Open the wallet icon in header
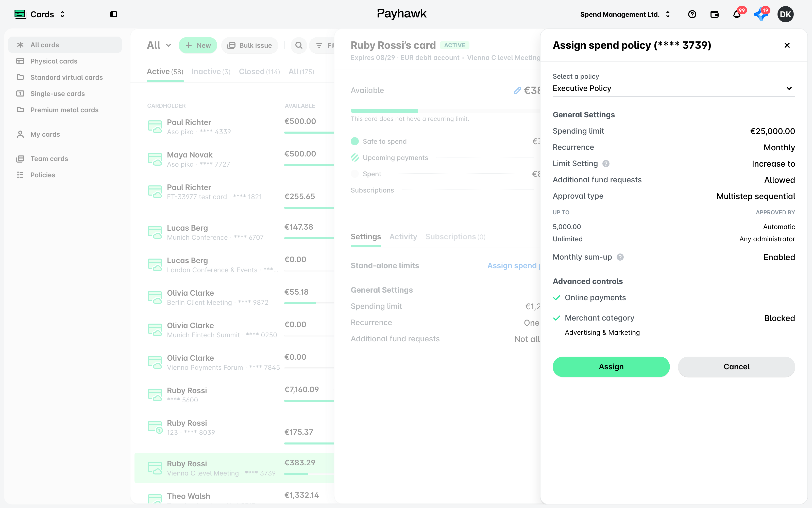 coord(714,14)
